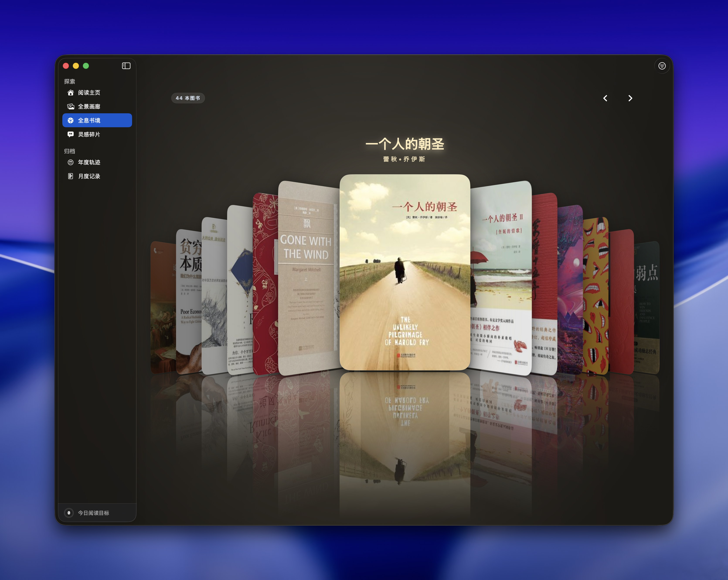
Task: Select the 全息书境 sidebar item
Action: (x=97, y=120)
